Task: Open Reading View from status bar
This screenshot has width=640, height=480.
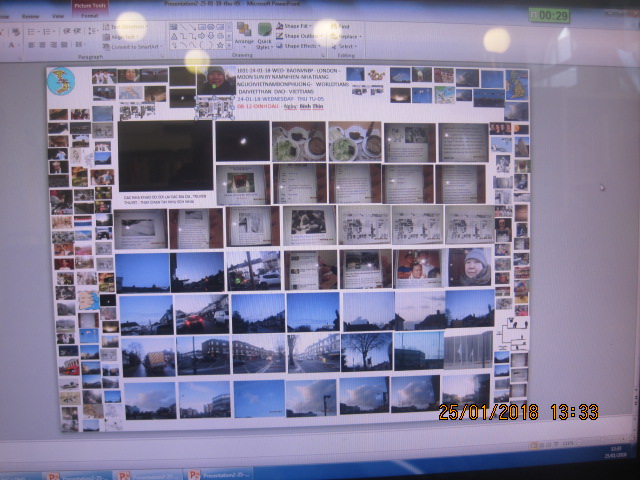Action: [x=549, y=444]
